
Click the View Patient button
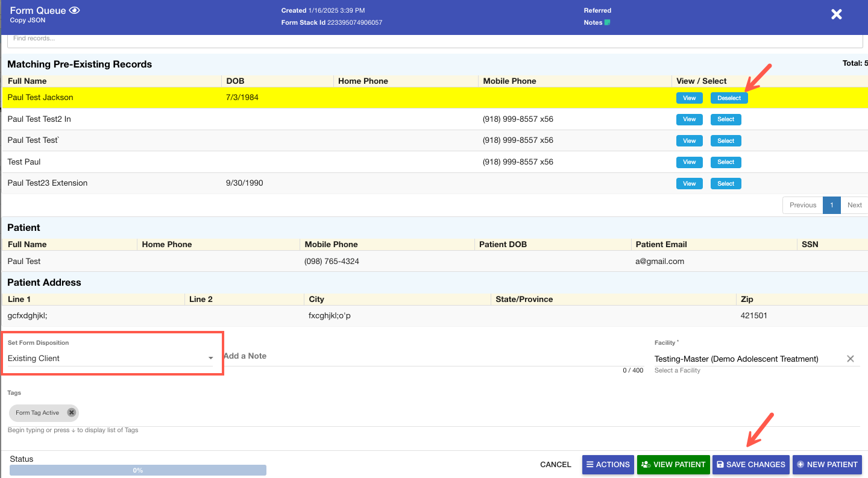(673, 465)
